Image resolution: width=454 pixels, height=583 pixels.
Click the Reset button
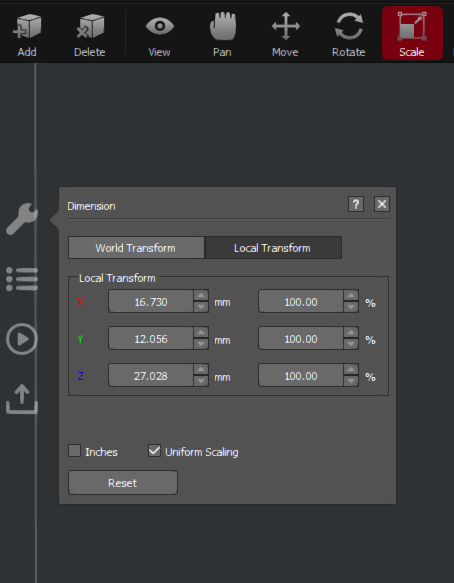point(123,483)
